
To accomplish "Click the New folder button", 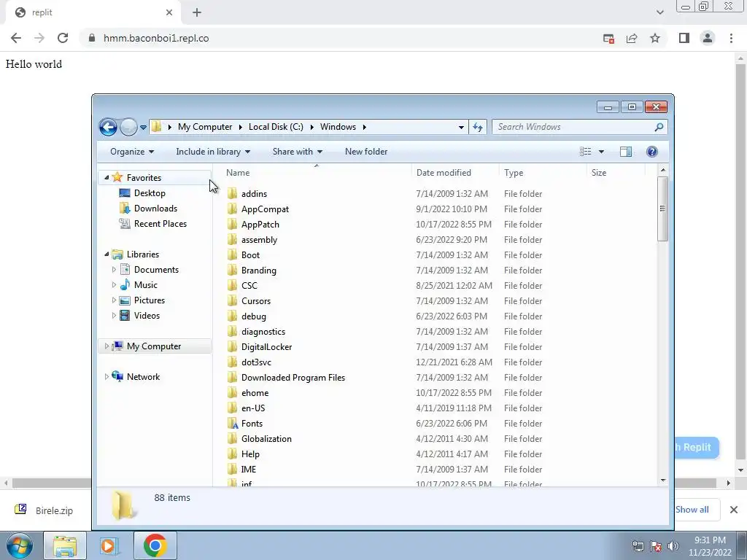I will click(366, 152).
